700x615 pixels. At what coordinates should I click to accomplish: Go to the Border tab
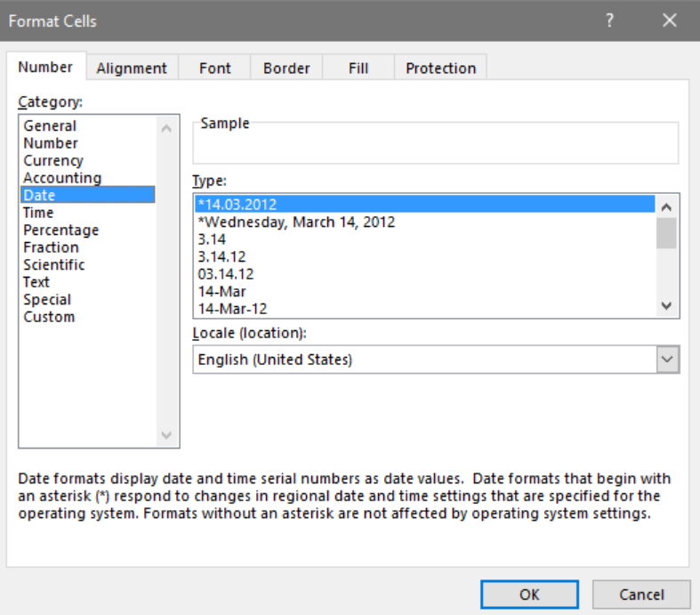[x=286, y=69]
